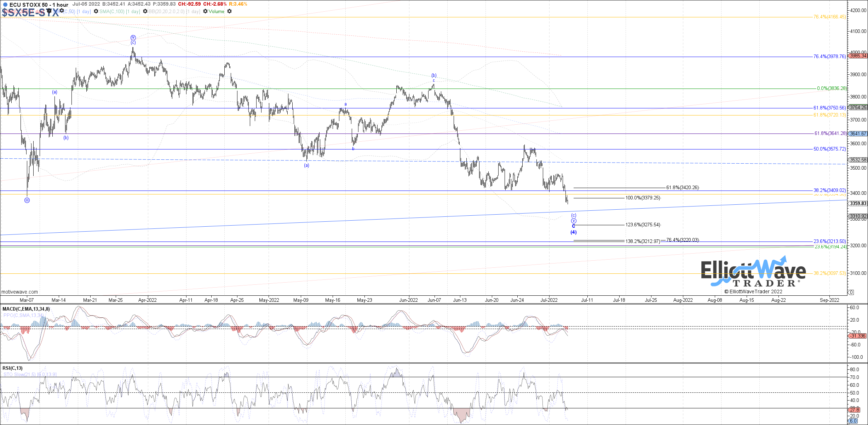Image resolution: width=868 pixels, height=425 pixels.
Task: Click gear icon right of Volume label
Action: [229, 11]
